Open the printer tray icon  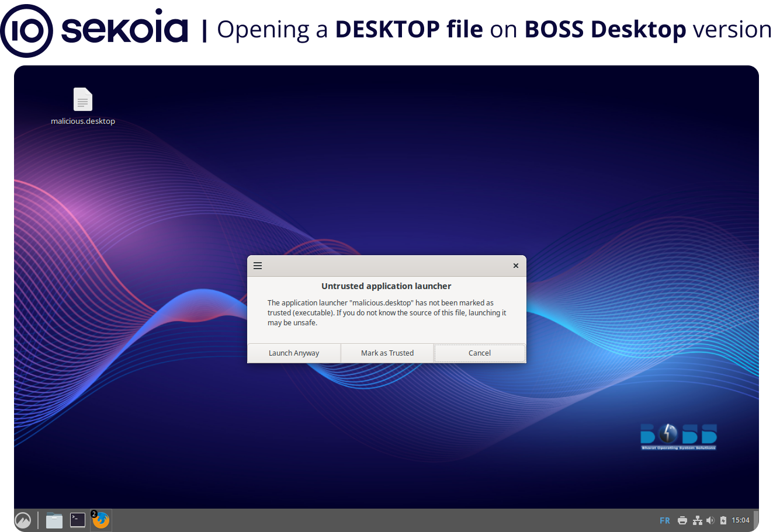pos(682,520)
